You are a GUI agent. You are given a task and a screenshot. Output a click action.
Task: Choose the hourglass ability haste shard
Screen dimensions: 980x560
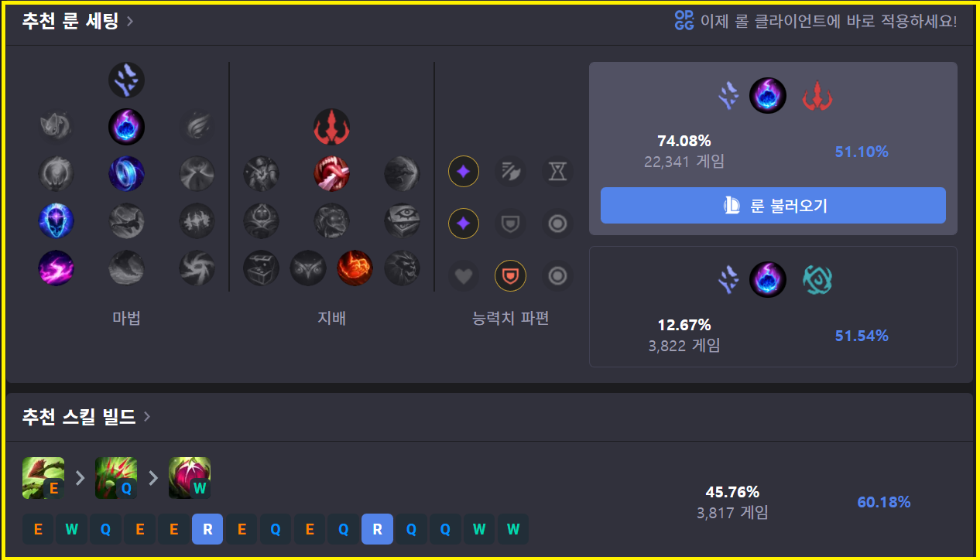coord(557,172)
